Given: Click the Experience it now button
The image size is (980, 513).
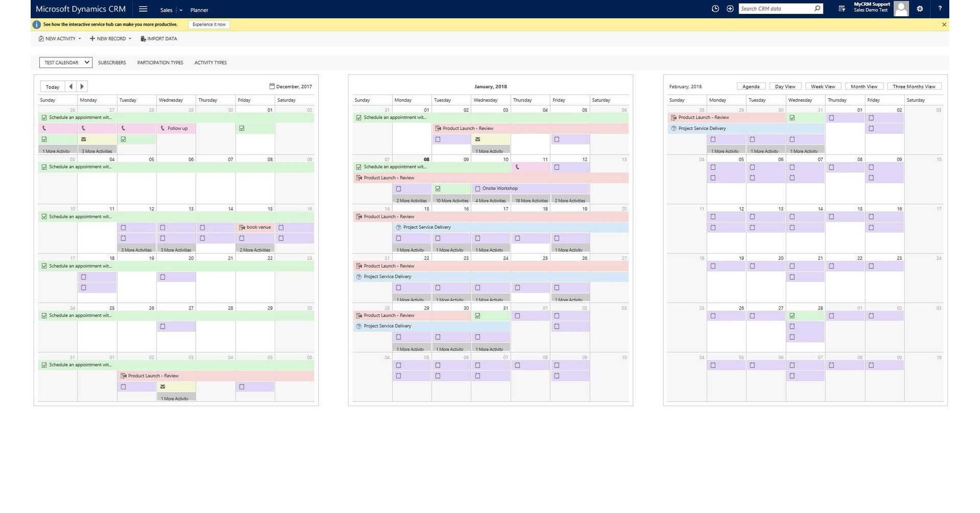Looking at the screenshot, I should [209, 24].
